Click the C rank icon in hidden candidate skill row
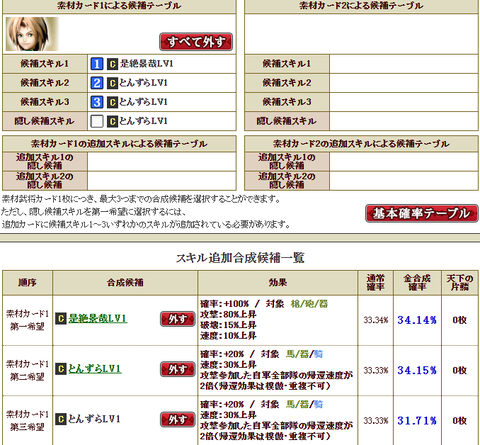 click(112, 121)
